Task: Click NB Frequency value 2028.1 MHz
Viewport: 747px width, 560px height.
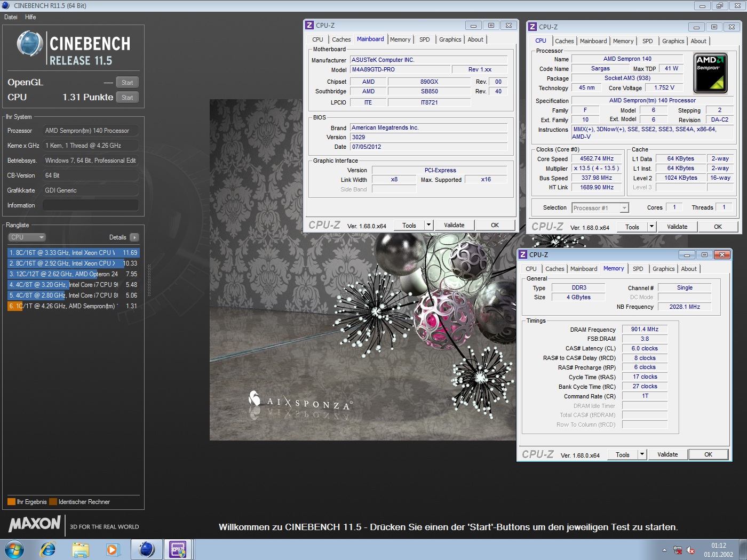Action: 685,307
